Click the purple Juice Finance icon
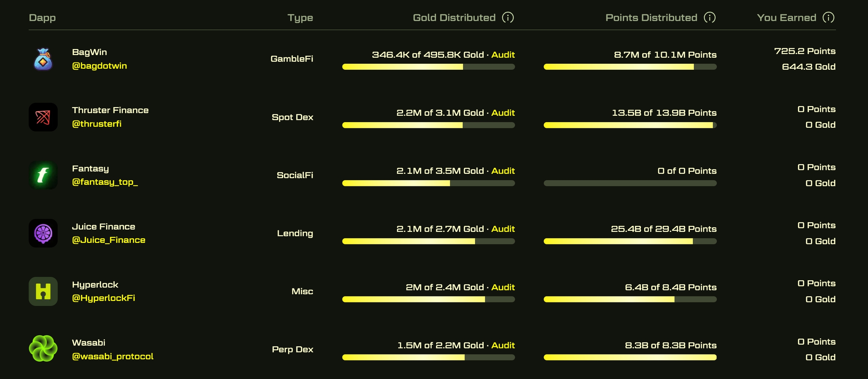Viewport: 868px width, 379px height. pos(43,233)
